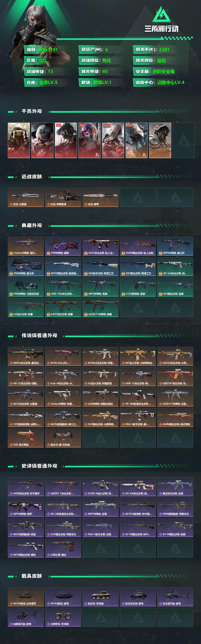
Task: Select the 近战-北极星 melee skin
Action: point(26,197)
